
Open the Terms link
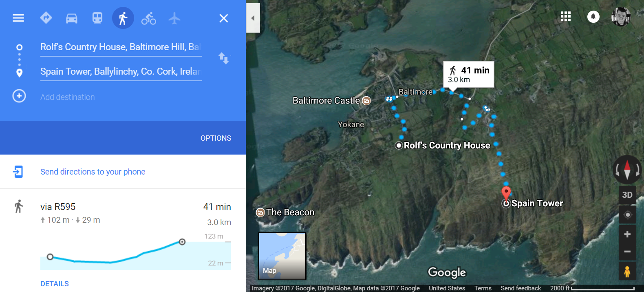[483, 288]
